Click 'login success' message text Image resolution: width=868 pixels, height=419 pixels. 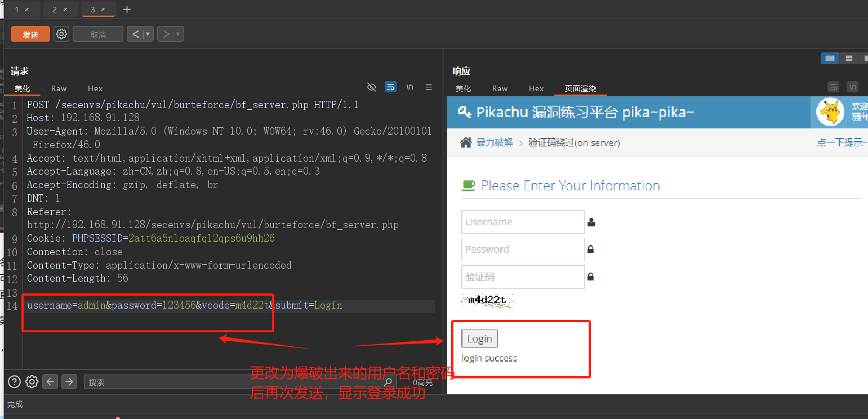[489, 358]
